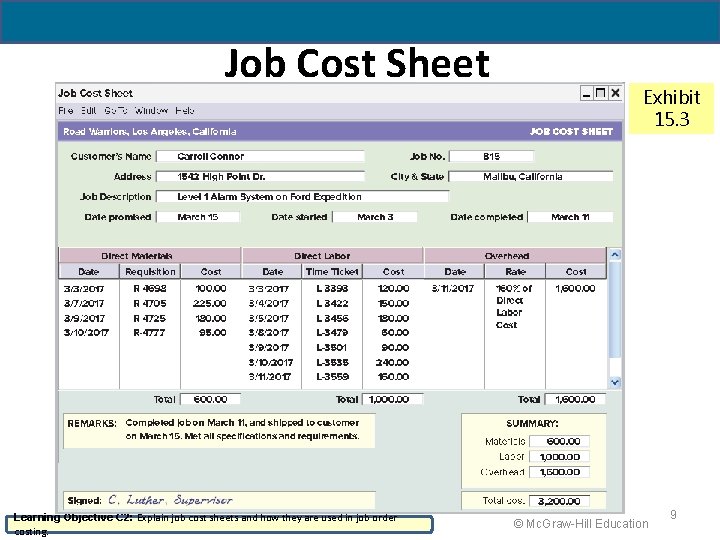Click Total cost 3,200.00 field
Screen dimensions: 720x540
559,501
